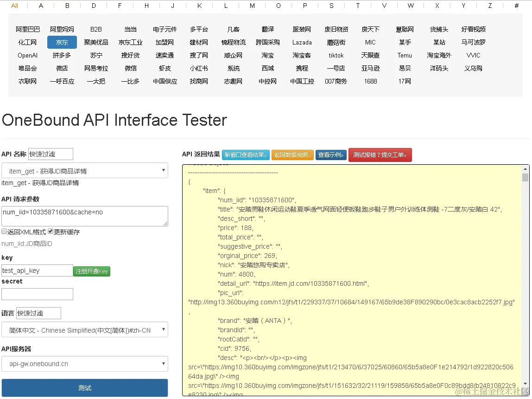This screenshot has width=532, height=399.
Task: Click the result panel scrollbar thumb
Action: (x=525, y=177)
